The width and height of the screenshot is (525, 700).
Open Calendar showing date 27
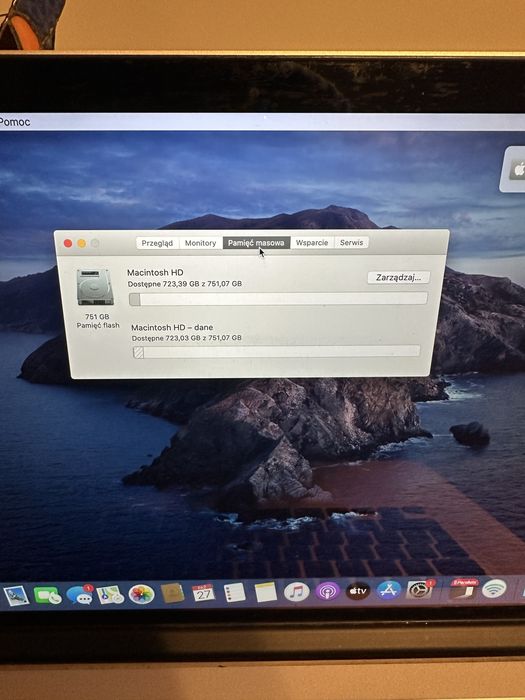click(204, 593)
